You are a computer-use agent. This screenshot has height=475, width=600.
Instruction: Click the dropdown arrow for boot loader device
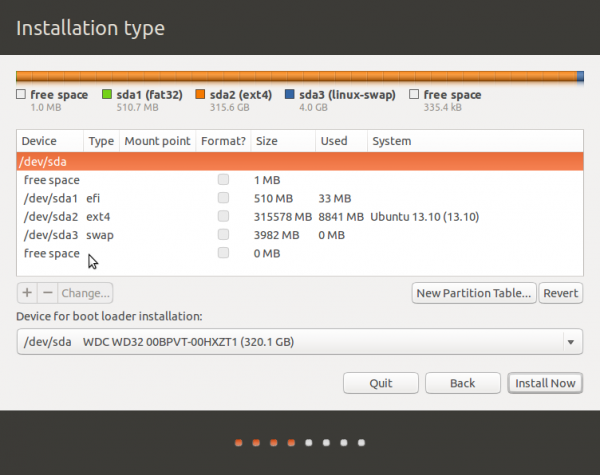coord(571,343)
